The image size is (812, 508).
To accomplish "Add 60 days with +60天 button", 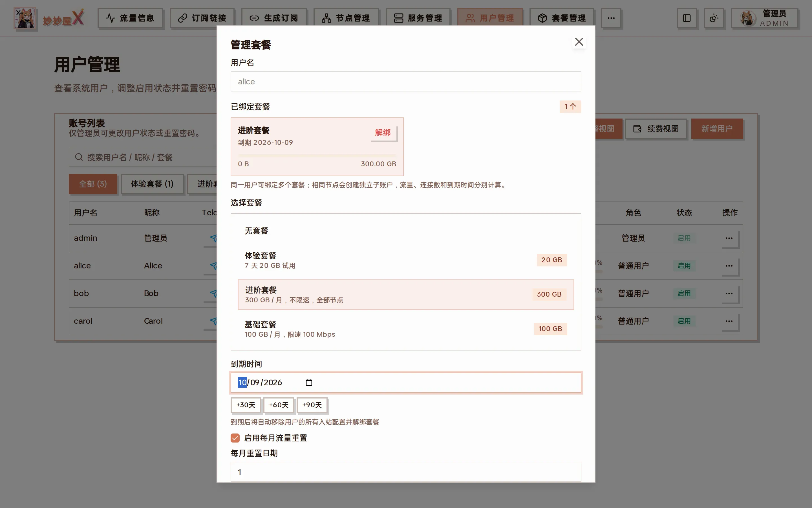I will click(279, 405).
